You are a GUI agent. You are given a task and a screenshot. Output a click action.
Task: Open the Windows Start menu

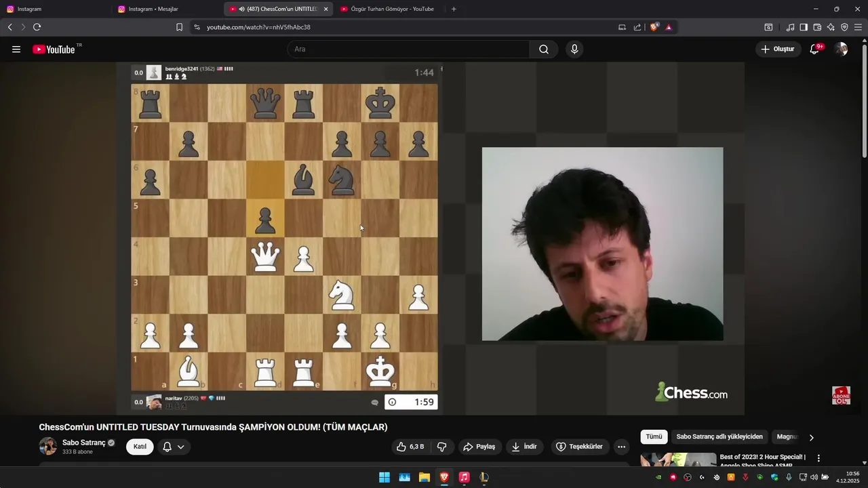click(384, 477)
